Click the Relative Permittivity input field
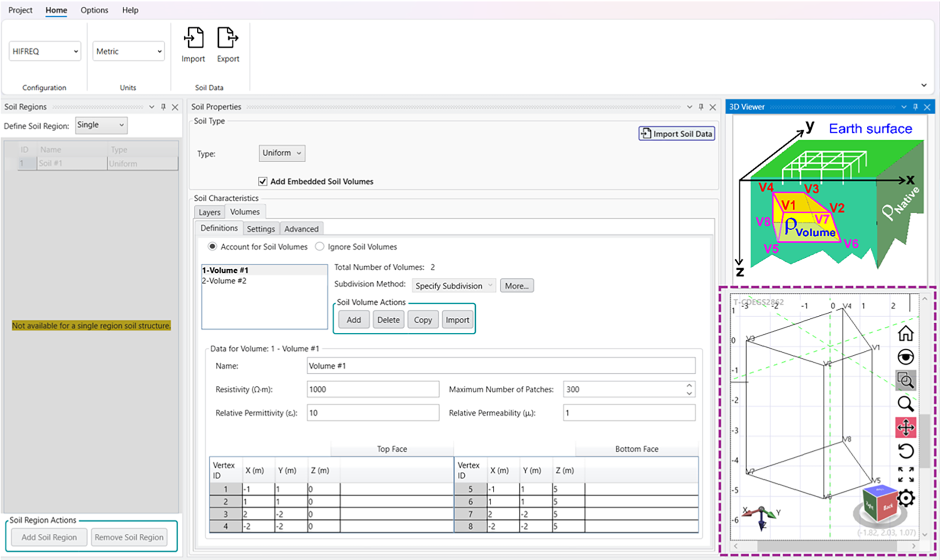940x560 pixels. 373,413
